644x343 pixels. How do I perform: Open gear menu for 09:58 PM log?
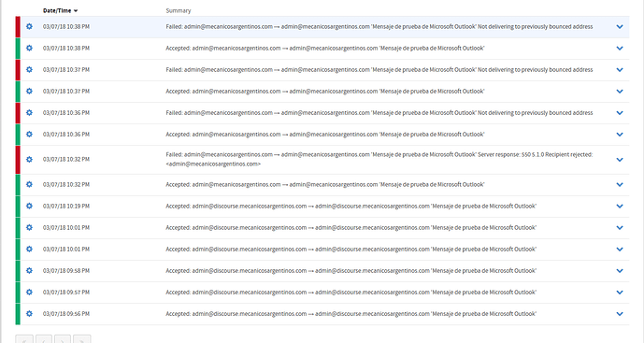(29, 271)
